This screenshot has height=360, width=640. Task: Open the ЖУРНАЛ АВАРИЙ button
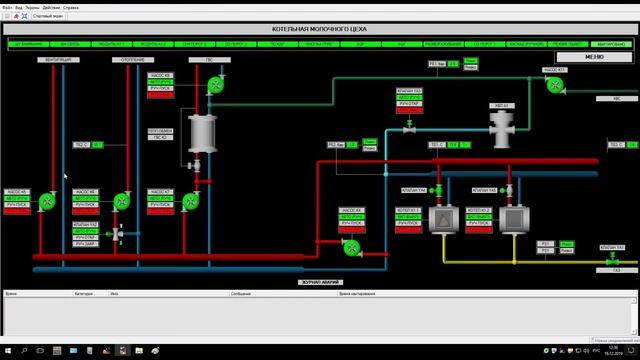[x=320, y=282]
